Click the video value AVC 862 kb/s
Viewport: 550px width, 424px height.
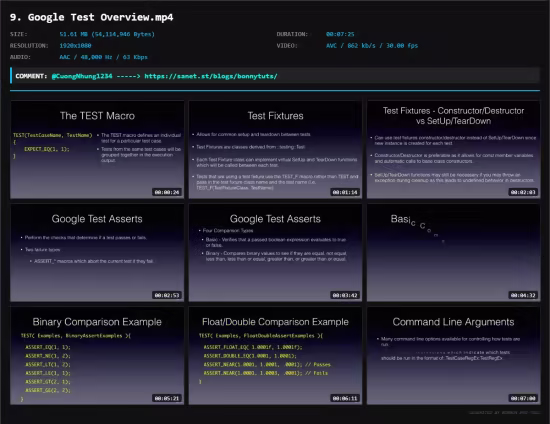[372, 46]
